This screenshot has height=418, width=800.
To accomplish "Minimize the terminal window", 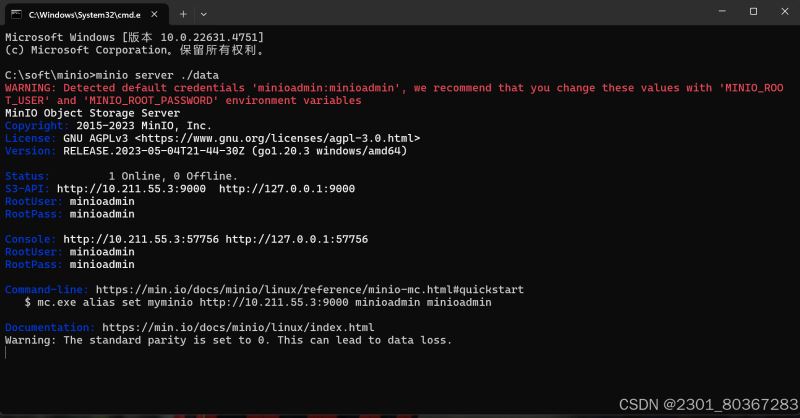I will 722,11.
